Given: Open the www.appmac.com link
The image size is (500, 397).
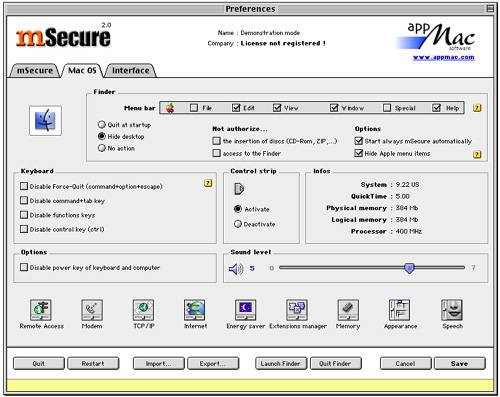Looking at the screenshot, I should tap(444, 57).
